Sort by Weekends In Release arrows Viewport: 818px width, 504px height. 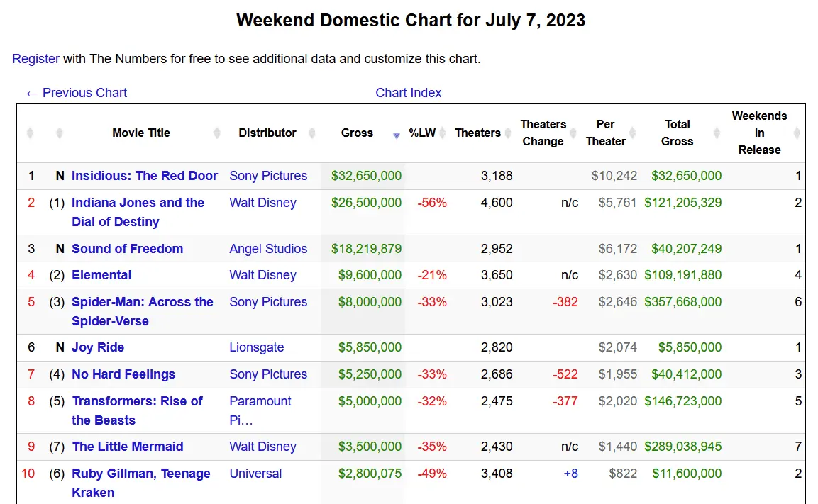[797, 133]
